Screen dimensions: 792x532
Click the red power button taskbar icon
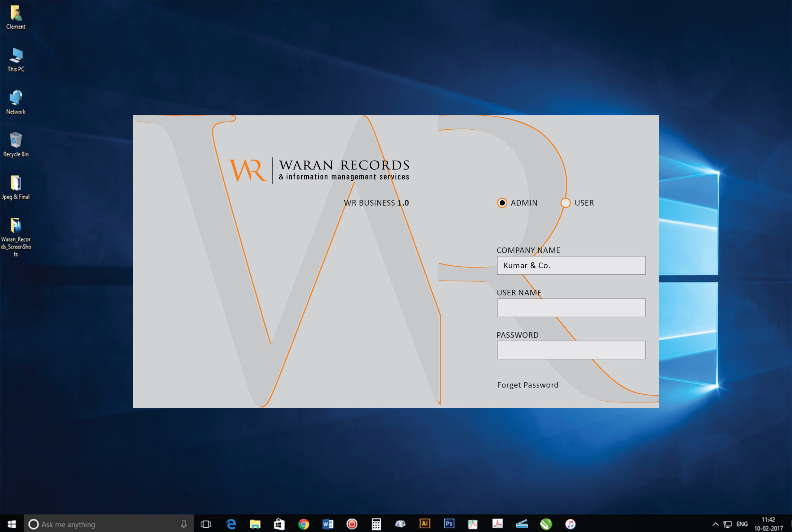352,524
